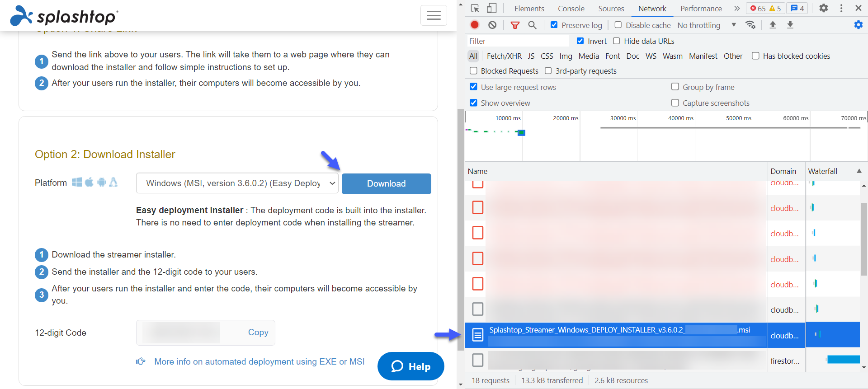Open the Performance tab

pos(701,9)
